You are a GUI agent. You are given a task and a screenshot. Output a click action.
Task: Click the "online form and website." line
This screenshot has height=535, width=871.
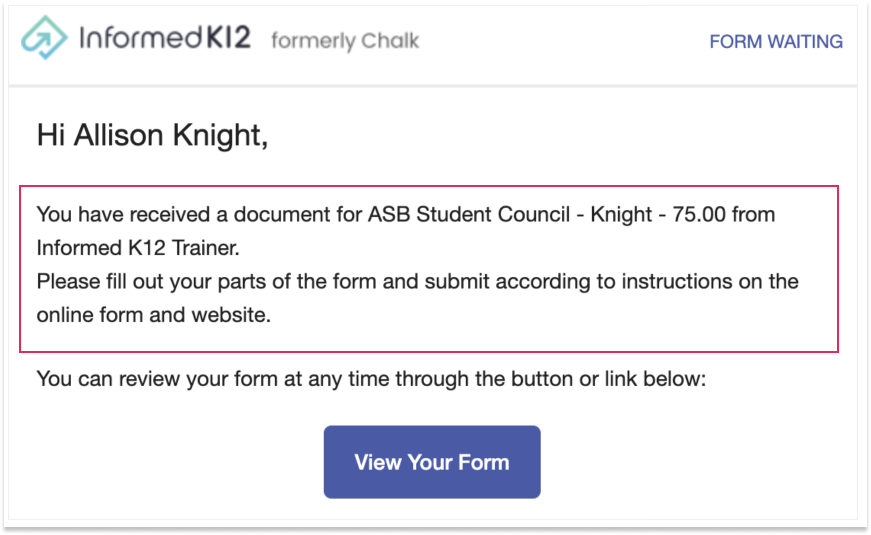pyautogui.click(x=154, y=315)
